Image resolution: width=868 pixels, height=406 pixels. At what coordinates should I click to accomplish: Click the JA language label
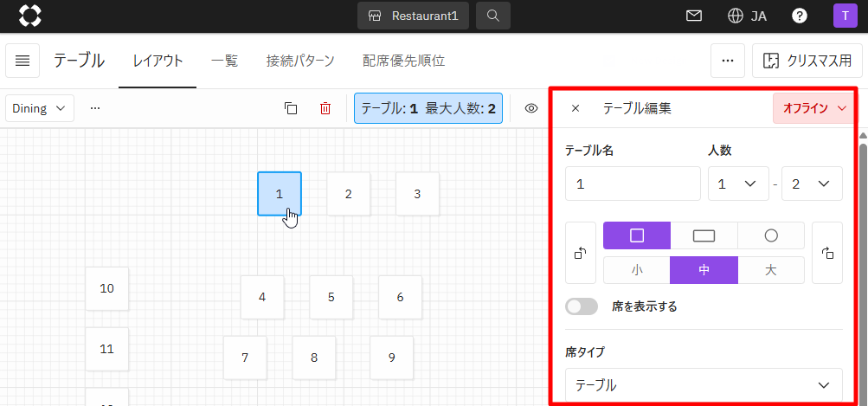coord(758,16)
